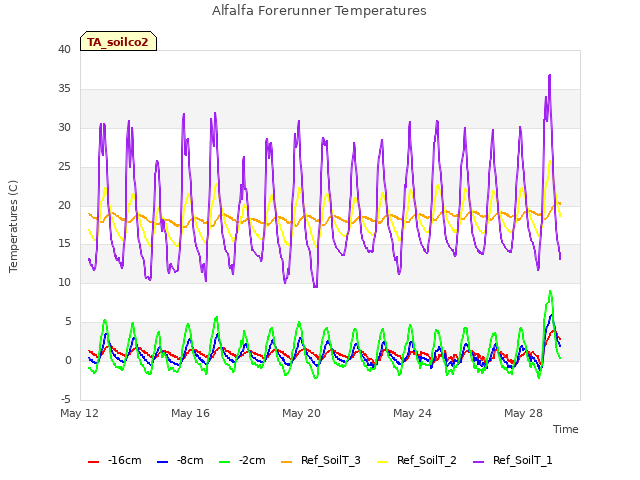Click the -5 y-axis tick label
The image size is (640, 480).
tap(65, 399)
